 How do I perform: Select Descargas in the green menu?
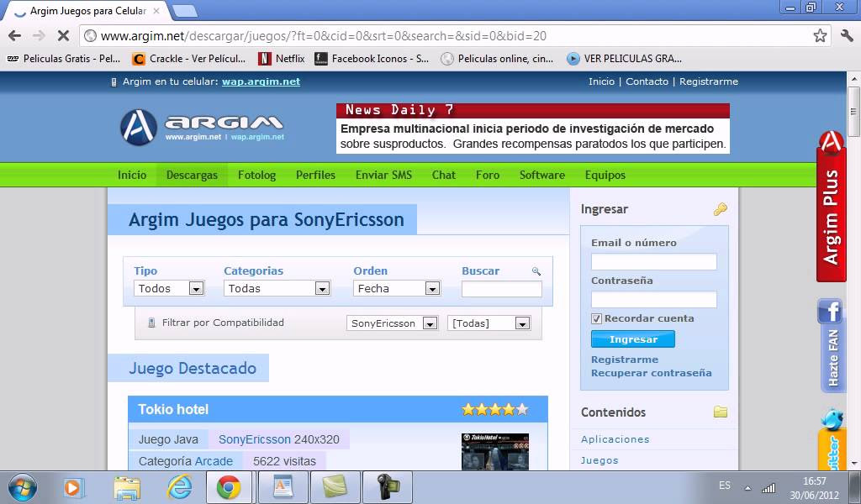point(192,175)
